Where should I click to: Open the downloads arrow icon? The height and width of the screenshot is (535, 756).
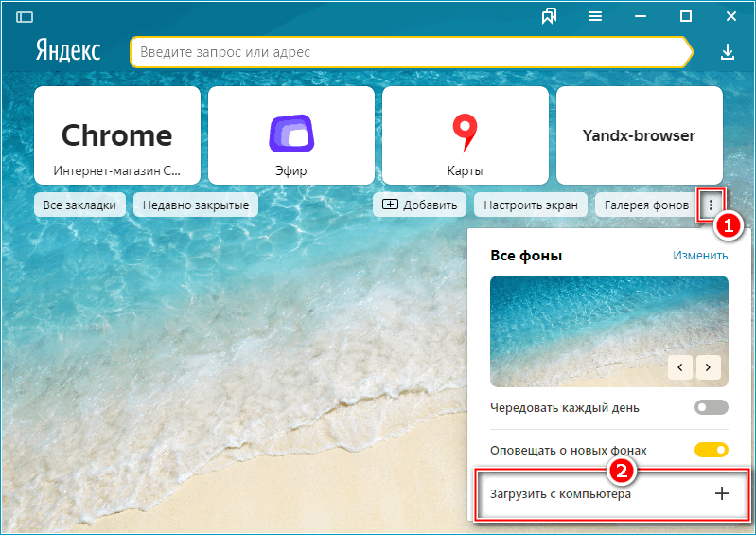pos(727,52)
